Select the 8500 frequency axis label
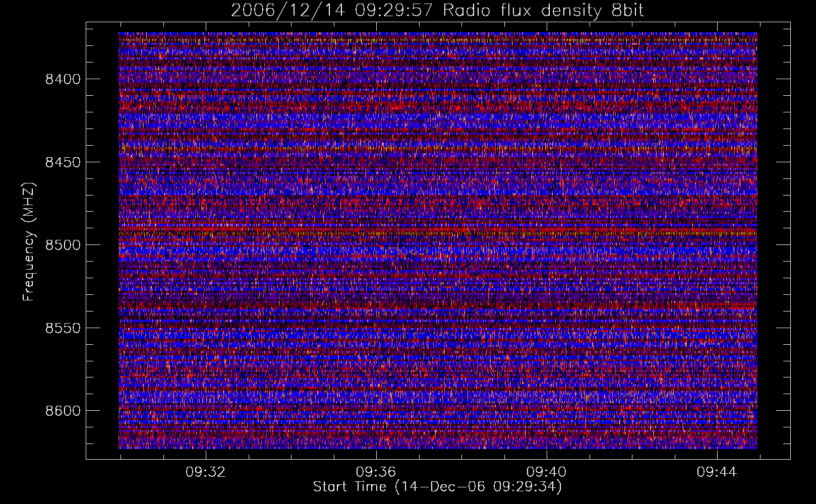The height and width of the screenshot is (504, 816). click(x=63, y=245)
